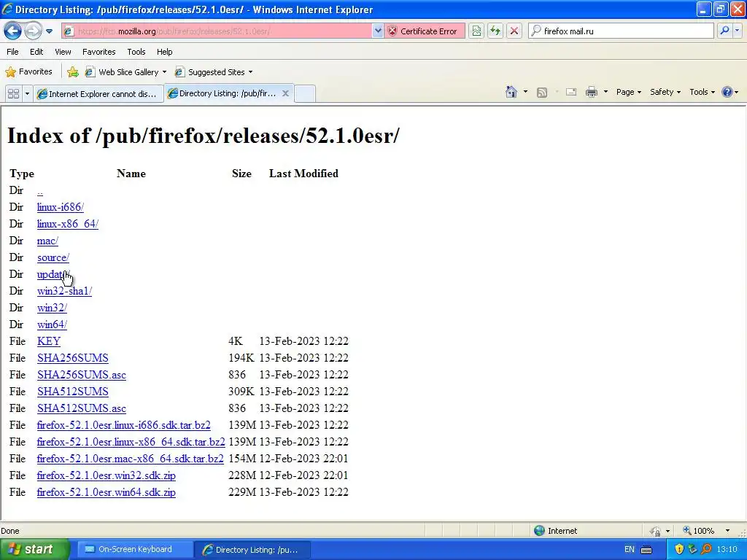Expand the address bar autocomplete dropdown

coord(378,31)
